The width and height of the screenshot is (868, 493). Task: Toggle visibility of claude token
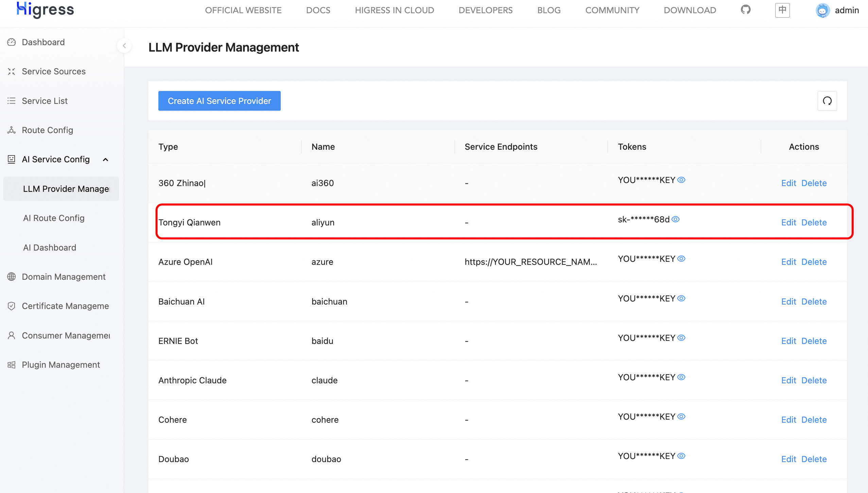[681, 377]
